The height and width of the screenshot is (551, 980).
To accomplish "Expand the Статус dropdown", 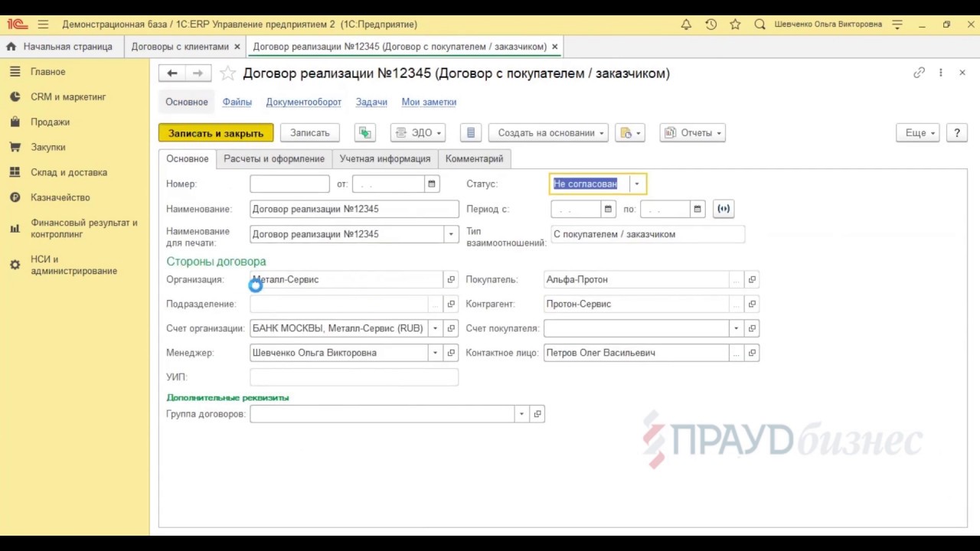I will 636,184.
